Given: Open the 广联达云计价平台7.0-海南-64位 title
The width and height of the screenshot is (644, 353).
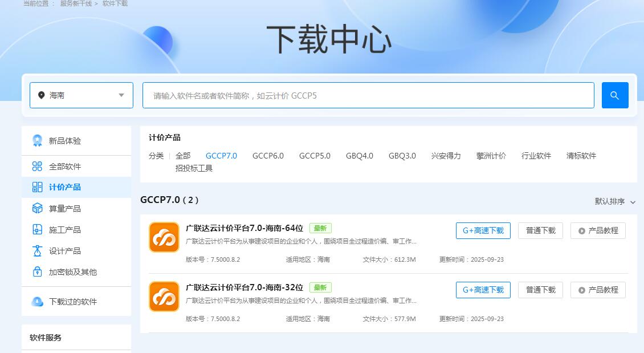Looking at the screenshot, I should [244, 228].
